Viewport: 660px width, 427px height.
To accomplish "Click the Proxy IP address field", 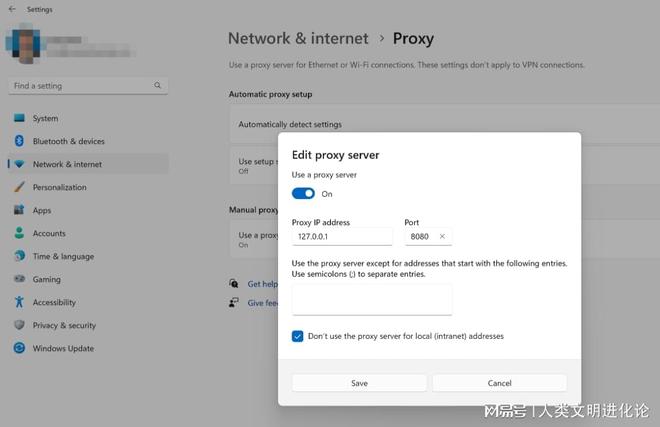I will 342,237.
